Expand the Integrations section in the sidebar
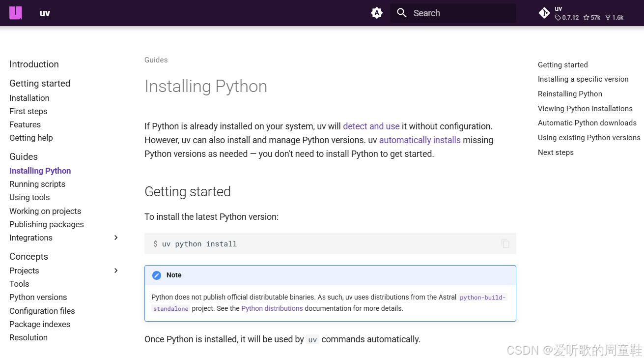This screenshot has height=361, width=644. point(116,238)
